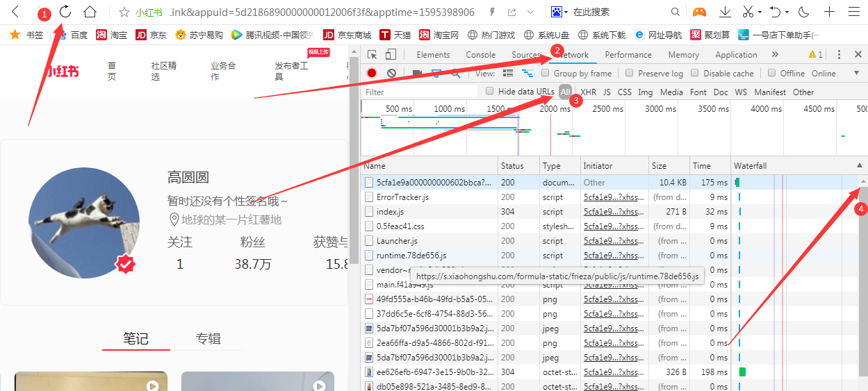Open the browser hamburger menu
Screen dimensions: 868x391
[853, 12]
